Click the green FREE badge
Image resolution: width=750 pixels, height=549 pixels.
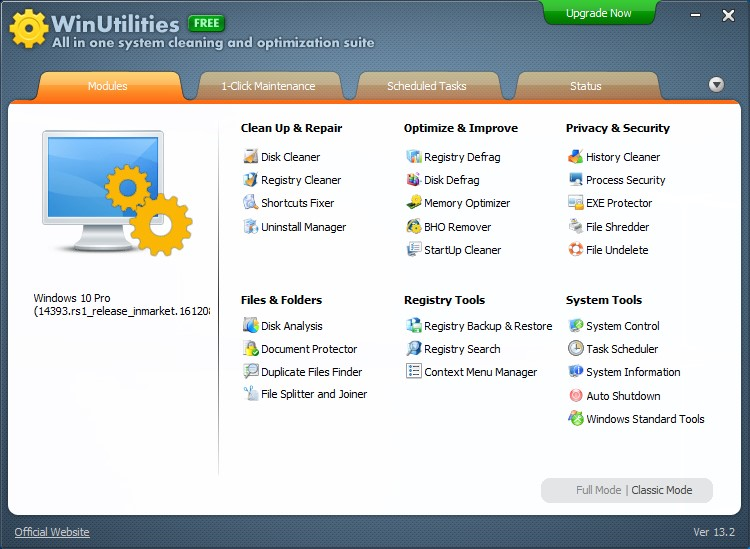pyautogui.click(x=207, y=23)
